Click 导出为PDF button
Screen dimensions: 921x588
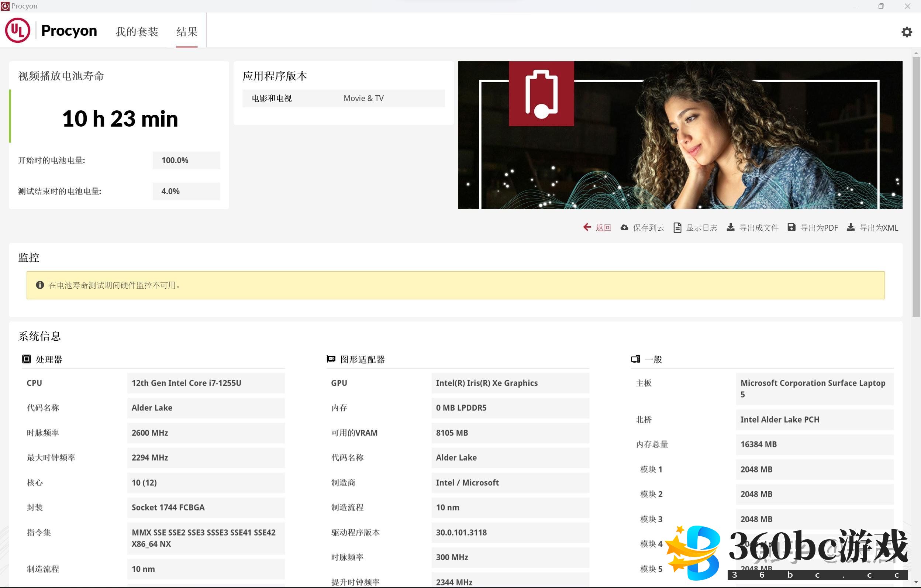[x=819, y=228]
